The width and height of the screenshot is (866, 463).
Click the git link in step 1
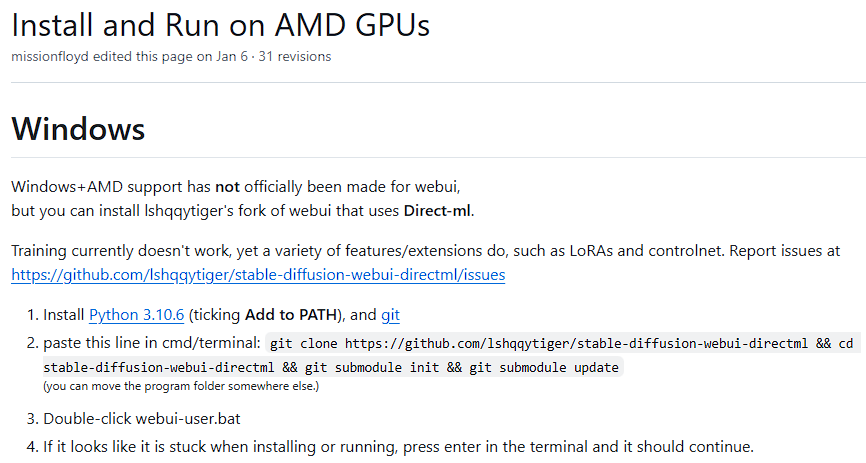(390, 315)
